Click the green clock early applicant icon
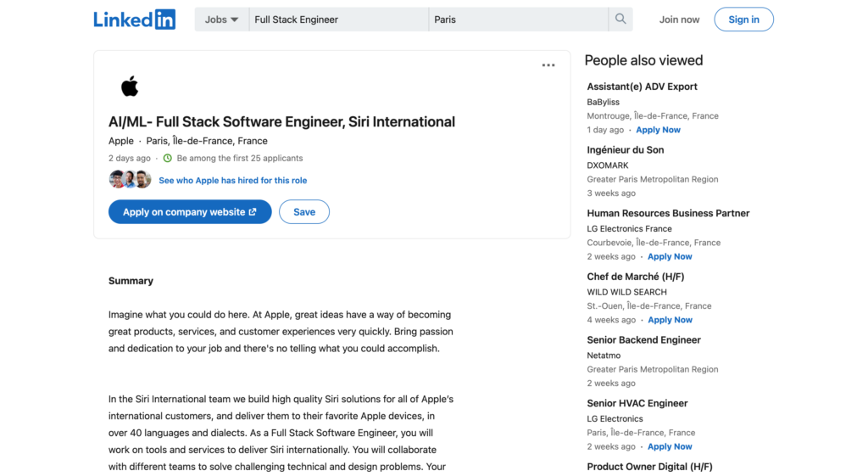The image size is (868, 476). click(x=168, y=158)
